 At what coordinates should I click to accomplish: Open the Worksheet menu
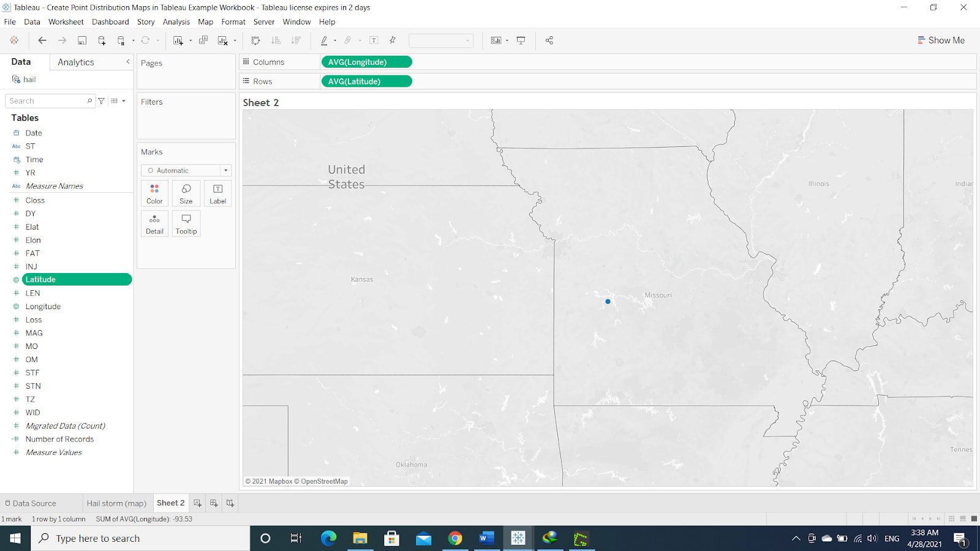pyautogui.click(x=66, y=22)
